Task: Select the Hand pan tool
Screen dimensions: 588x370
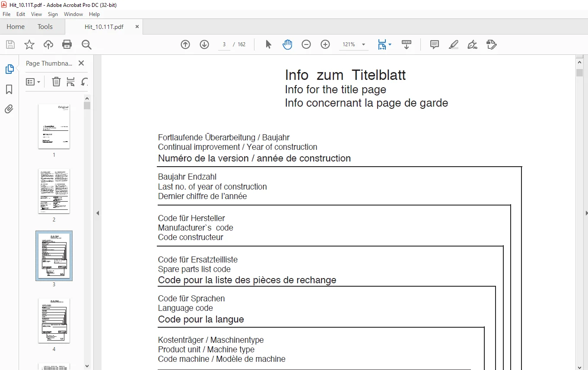Action: point(287,44)
